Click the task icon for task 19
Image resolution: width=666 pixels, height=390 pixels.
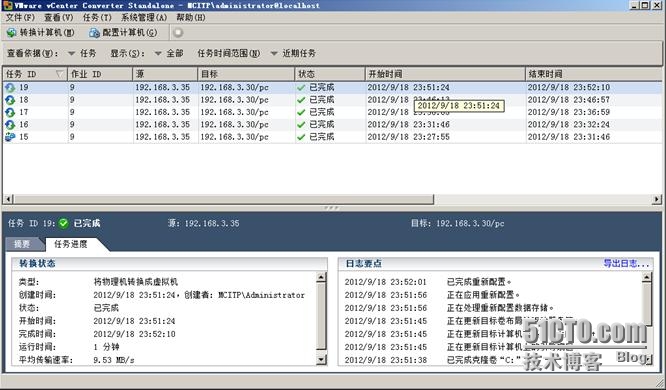click(x=10, y=88)
